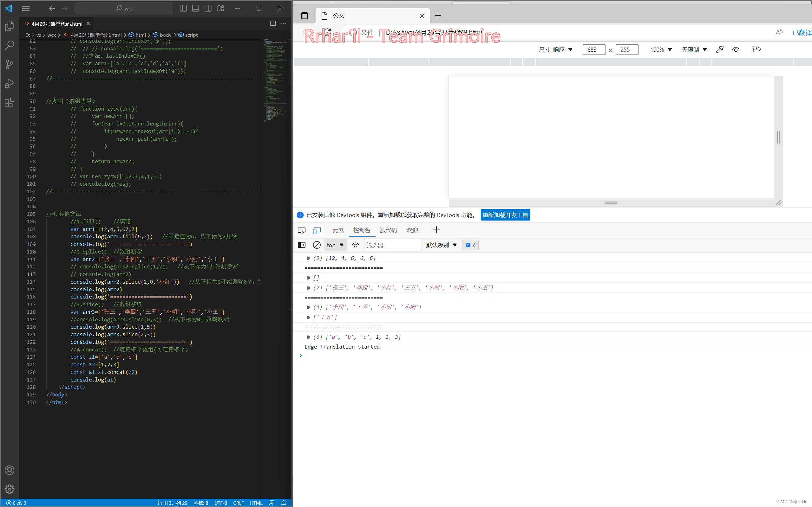Click the 筛选器 filter input field
Image resolution: width=812 pixels, height=507 pixels.
[392, 245]
